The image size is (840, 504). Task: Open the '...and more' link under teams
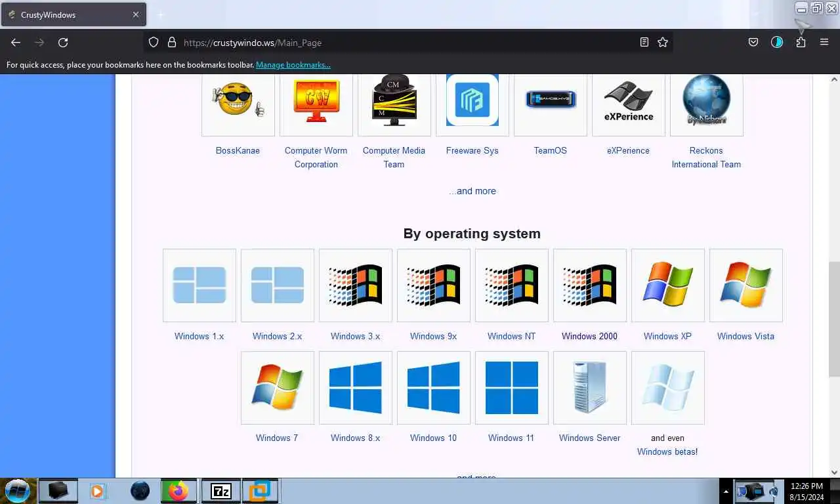tap(472, 191)
